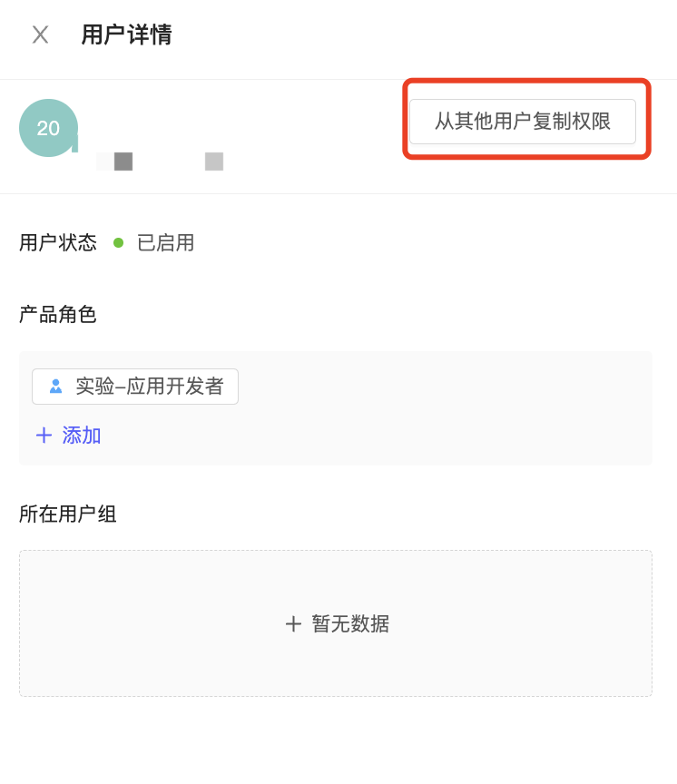This screenshot has height=784, width=677.
Task: Click the plus icon next to 暂无数据
Action: [x=293, y=623]
